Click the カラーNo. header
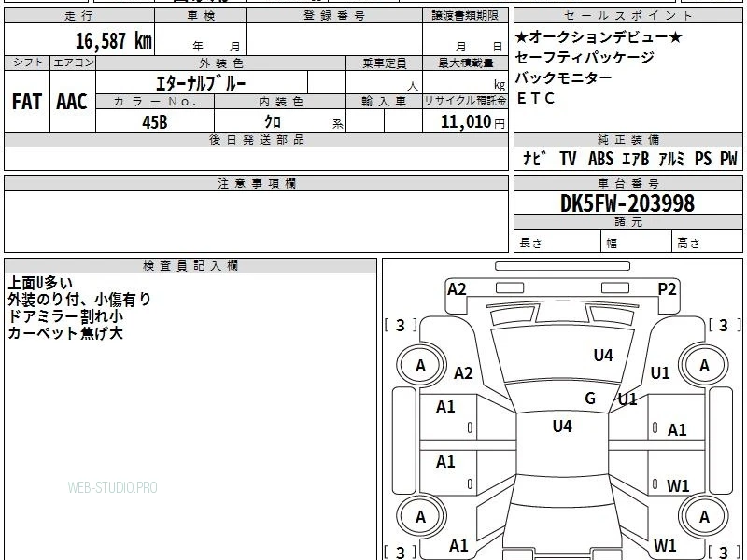This screenshot has height=560, width=747. (155, 102)
